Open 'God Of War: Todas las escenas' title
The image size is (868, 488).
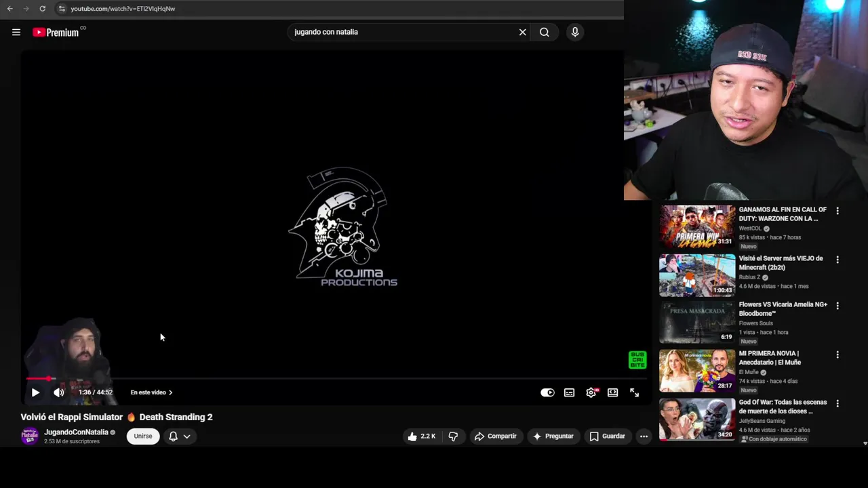[783, 407]
